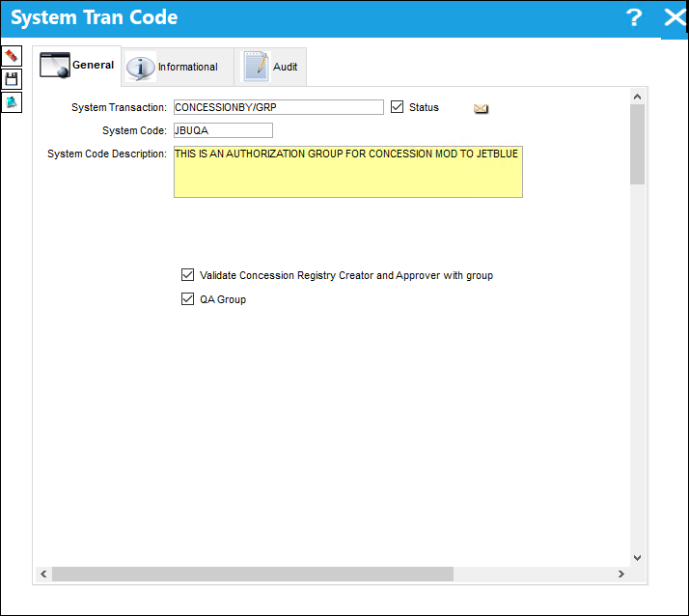Uncheck Validate Concession Registry Creator and Approver

187,275
